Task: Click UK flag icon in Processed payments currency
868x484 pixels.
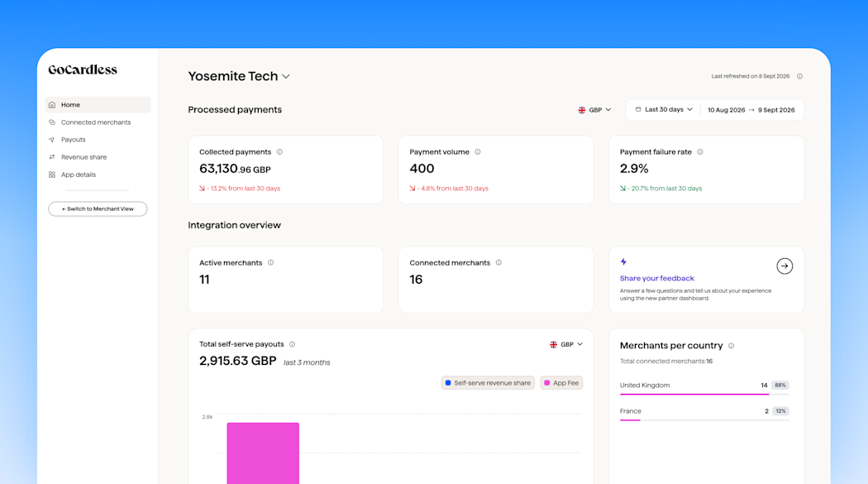Action: pyautogui.click(x=582, y=110)
